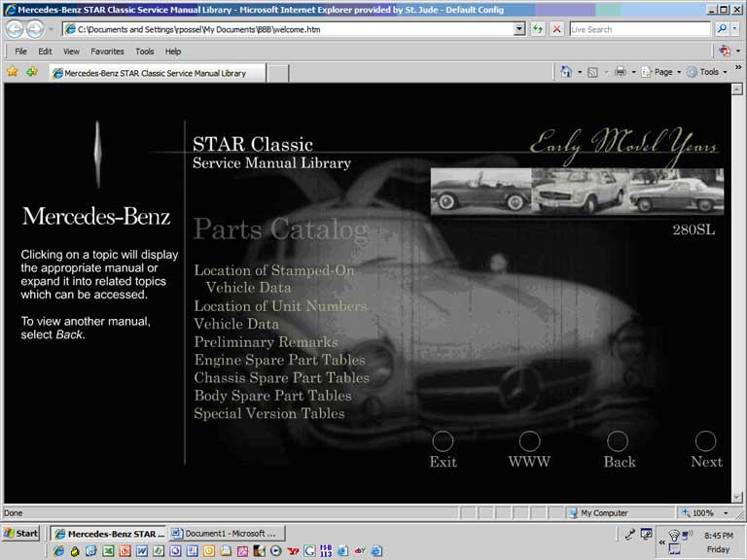
Task: Click the Google icon in Quick Launch
Action: click(x=309, y=551)
